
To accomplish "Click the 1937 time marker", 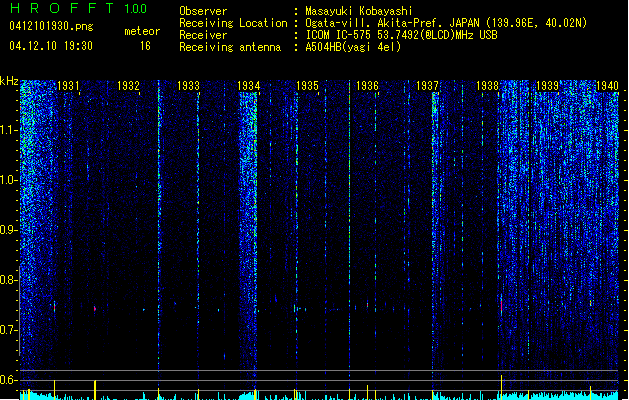I will tap(427, 86).
